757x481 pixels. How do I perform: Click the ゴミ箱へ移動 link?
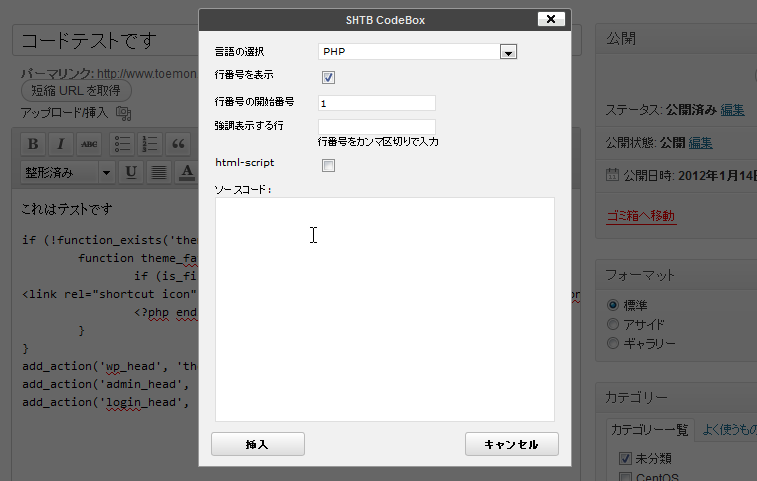pos(641,216)
